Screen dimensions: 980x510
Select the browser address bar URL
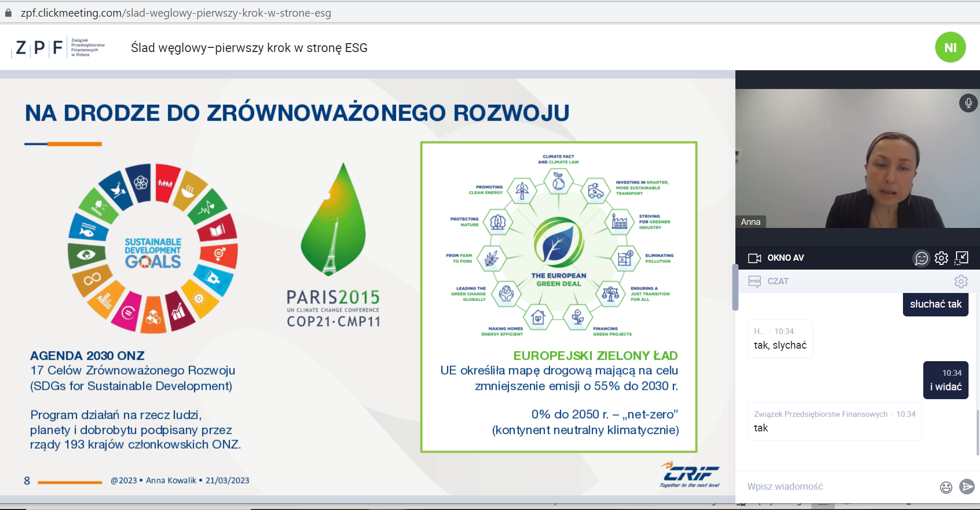pyautogui.click(x=176, y=13)
